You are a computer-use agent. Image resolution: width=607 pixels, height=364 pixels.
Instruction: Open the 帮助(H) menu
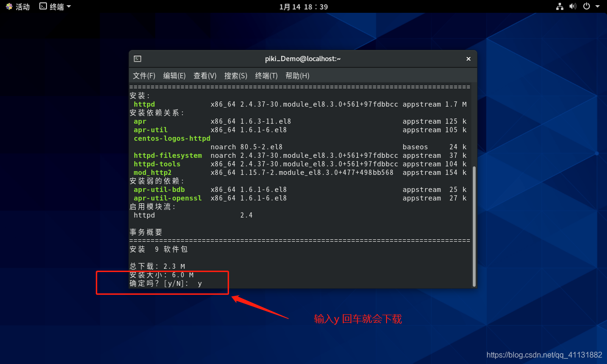[297, 76]
